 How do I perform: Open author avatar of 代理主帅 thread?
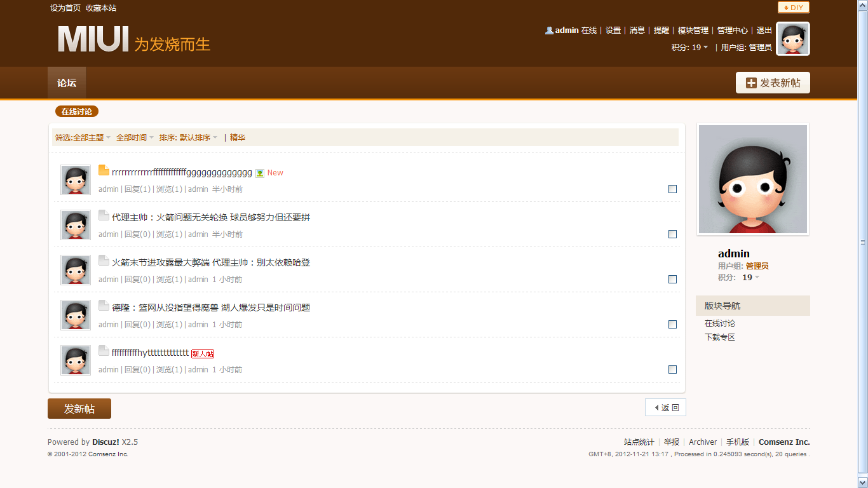[76, 225]
